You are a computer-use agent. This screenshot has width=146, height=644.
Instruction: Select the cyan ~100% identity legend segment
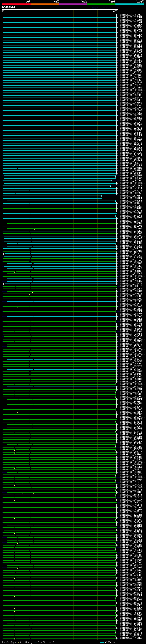pos(130,4)
